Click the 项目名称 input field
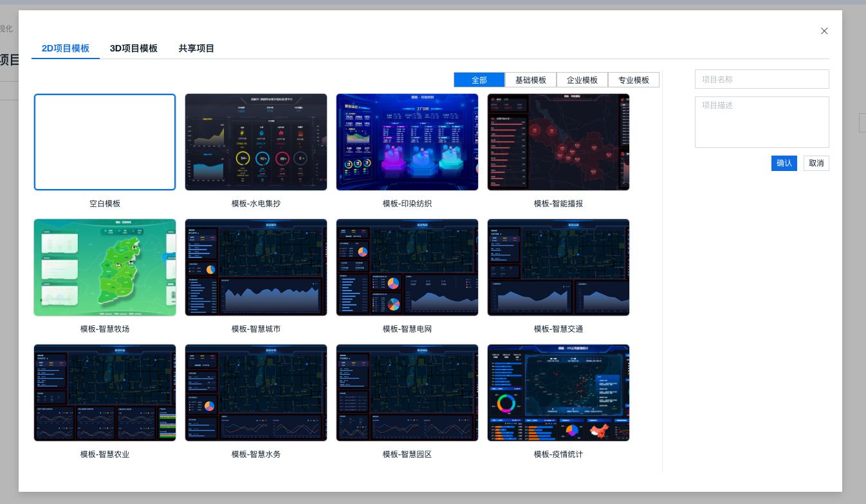 tap(762, 79)
